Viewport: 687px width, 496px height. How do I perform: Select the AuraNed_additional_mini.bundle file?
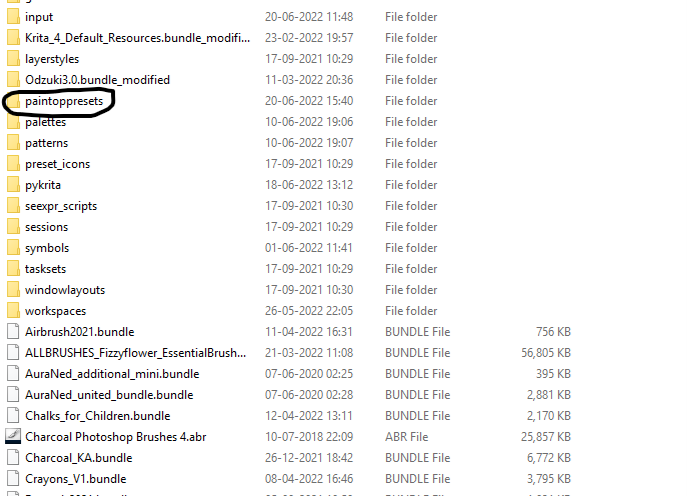[x=112, y=374]
